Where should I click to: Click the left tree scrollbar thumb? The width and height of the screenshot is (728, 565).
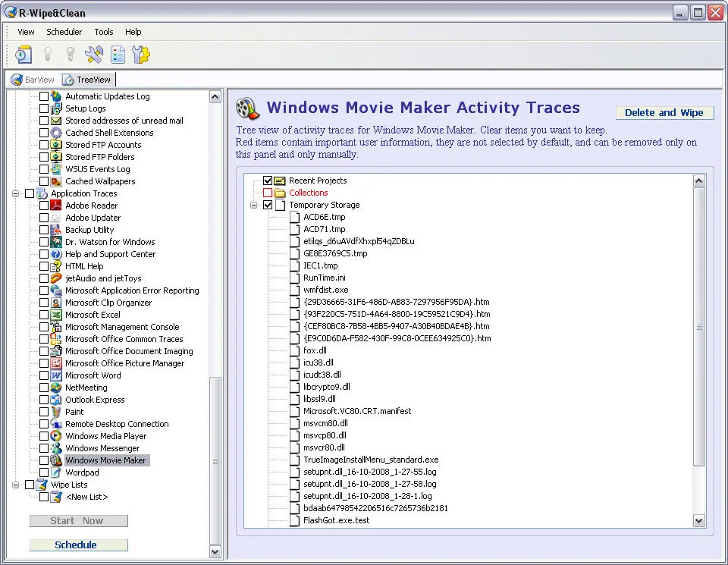pyautogui.click(x=215, y=460)
